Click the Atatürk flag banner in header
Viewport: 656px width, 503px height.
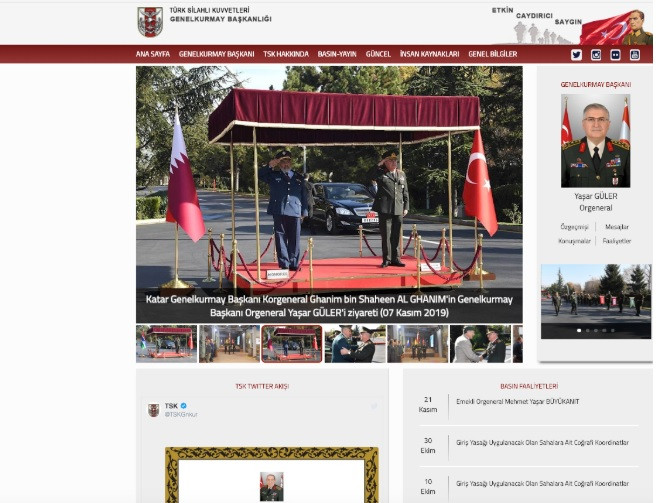pos(616,27)
